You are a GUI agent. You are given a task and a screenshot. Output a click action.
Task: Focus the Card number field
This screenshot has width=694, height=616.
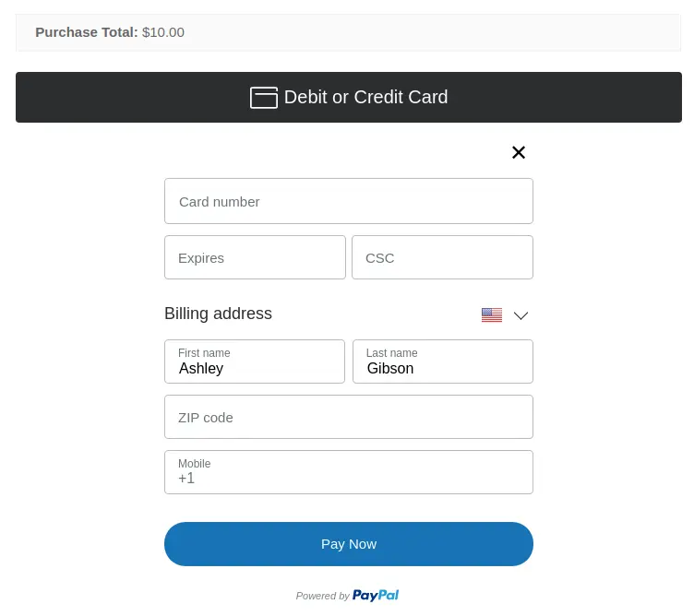coord(348,201)
